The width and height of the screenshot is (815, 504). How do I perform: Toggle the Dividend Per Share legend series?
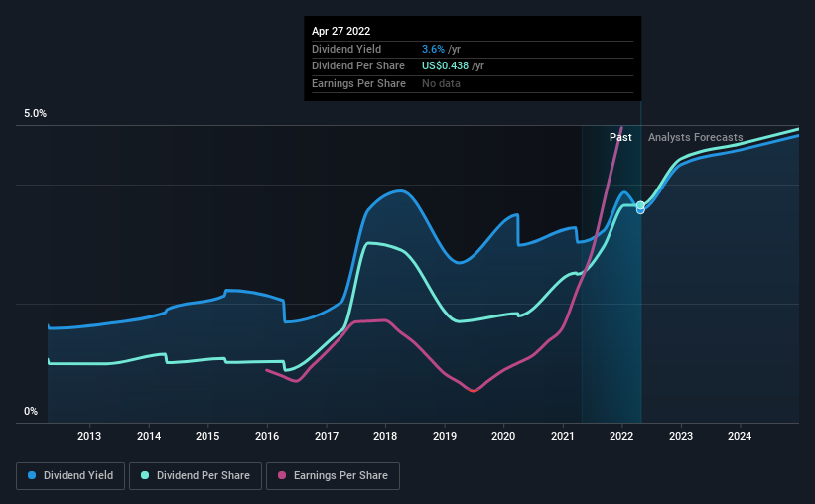[x=196, y=476]
